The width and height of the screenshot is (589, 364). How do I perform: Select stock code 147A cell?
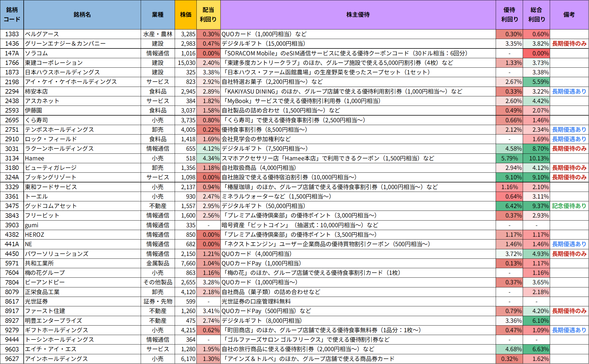click(12, 53)
